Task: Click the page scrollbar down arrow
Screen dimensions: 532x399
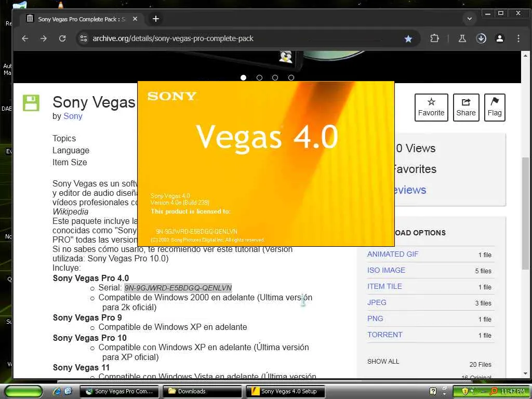Action: pyautogui.click(x=525, y=374)
